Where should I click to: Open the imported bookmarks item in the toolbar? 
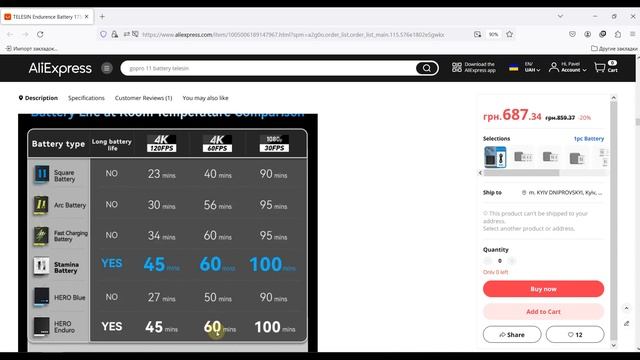[x=31, y=49]
